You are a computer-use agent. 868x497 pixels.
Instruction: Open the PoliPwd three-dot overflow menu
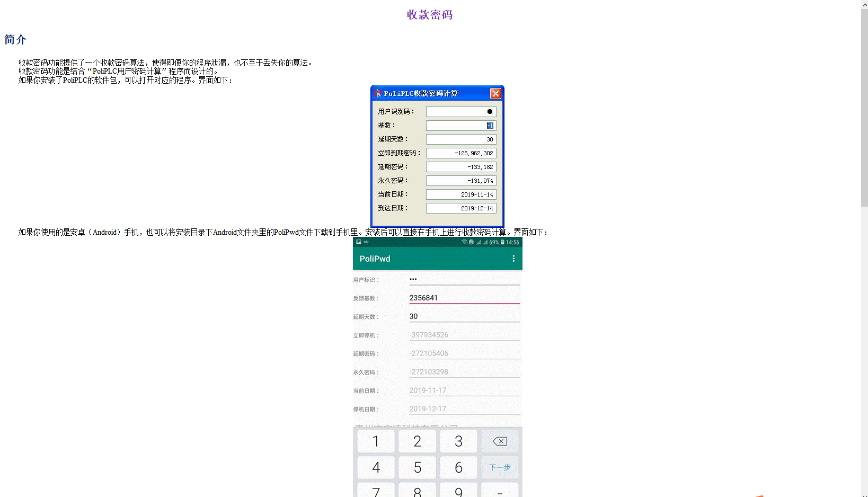click(513, 259)
